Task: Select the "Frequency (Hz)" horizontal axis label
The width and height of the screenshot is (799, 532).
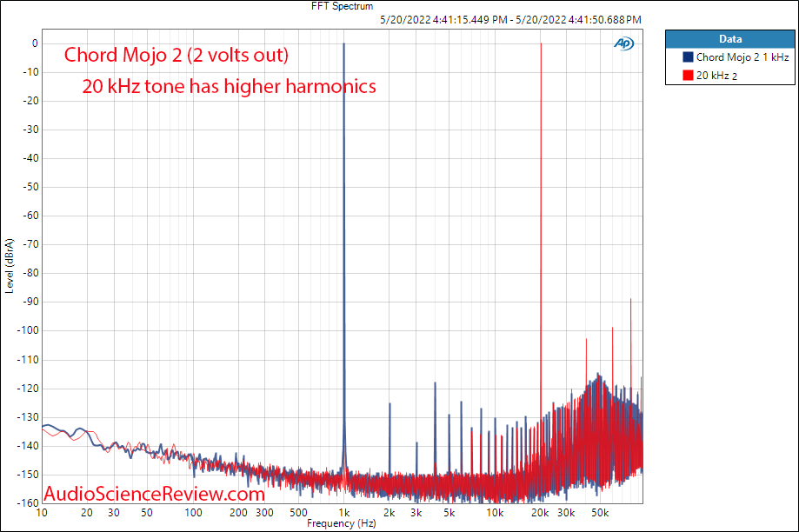Action: click(342, 523)
